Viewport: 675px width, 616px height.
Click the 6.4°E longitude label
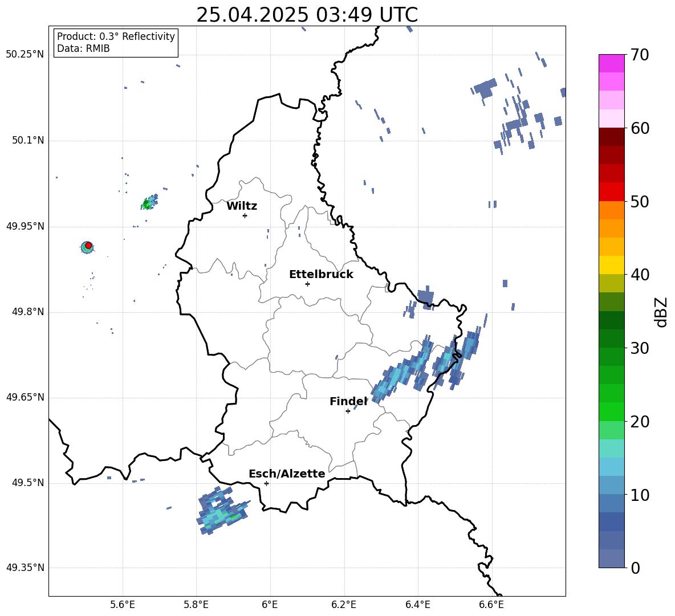point(417,605)
